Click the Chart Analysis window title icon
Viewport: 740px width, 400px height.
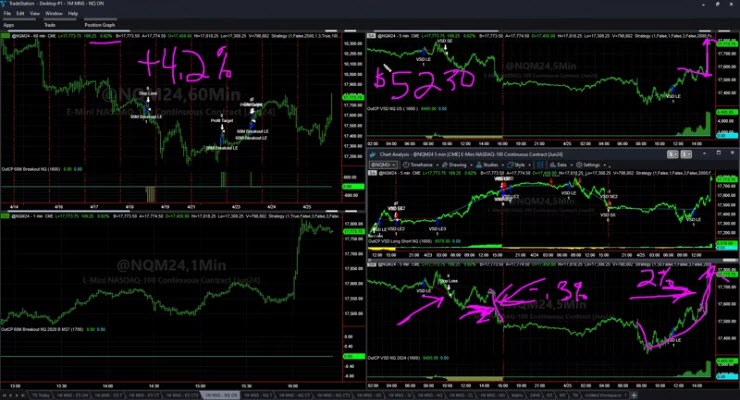pos(372,154)
